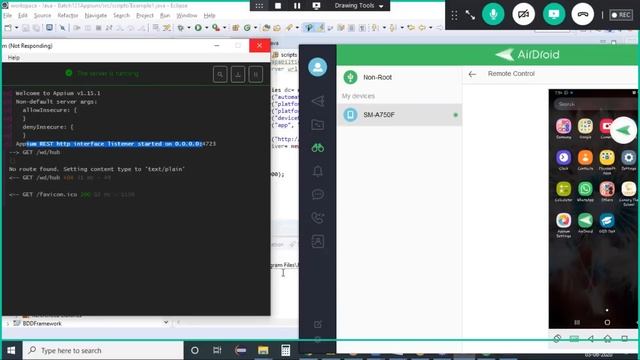
Task: Open Contacts icon in AirDroid sidebar
Action: (x=318, y=241)
